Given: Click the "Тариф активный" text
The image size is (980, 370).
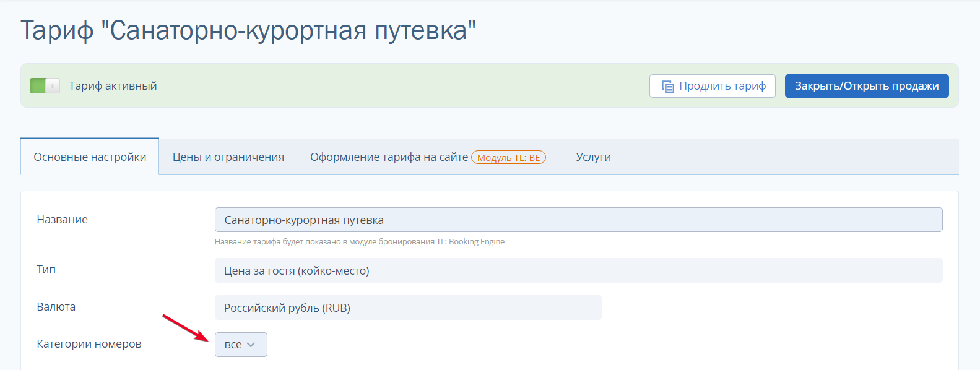Looking at the screenshot, I should click(113, 86).
